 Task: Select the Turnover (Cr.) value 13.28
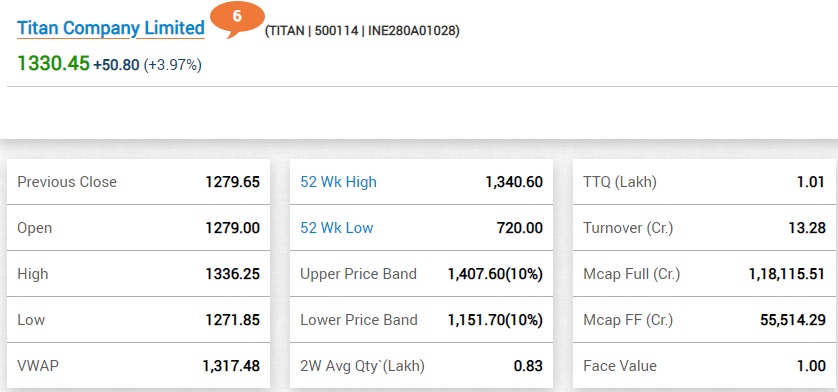pyautogui.click(x=807, y=228)
